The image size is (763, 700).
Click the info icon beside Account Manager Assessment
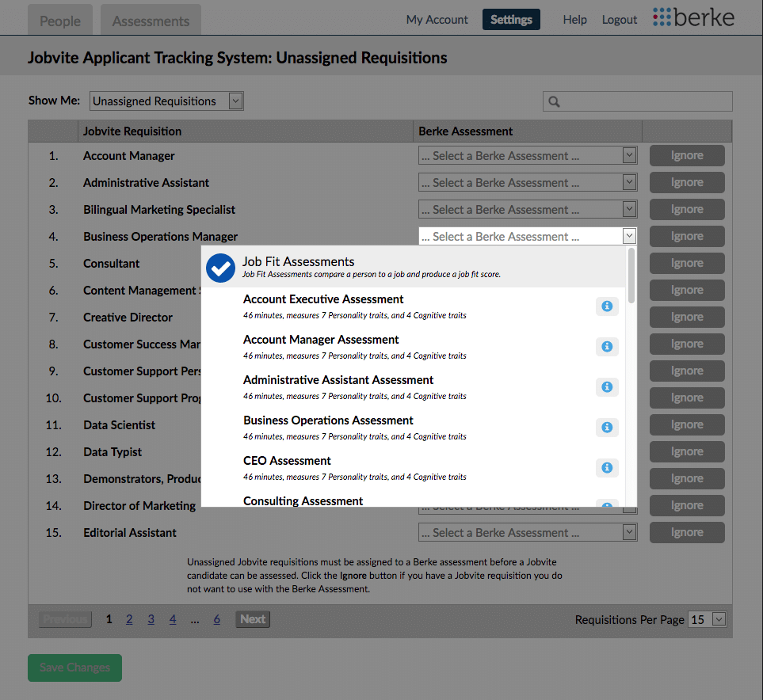click(x=607, y=346)
